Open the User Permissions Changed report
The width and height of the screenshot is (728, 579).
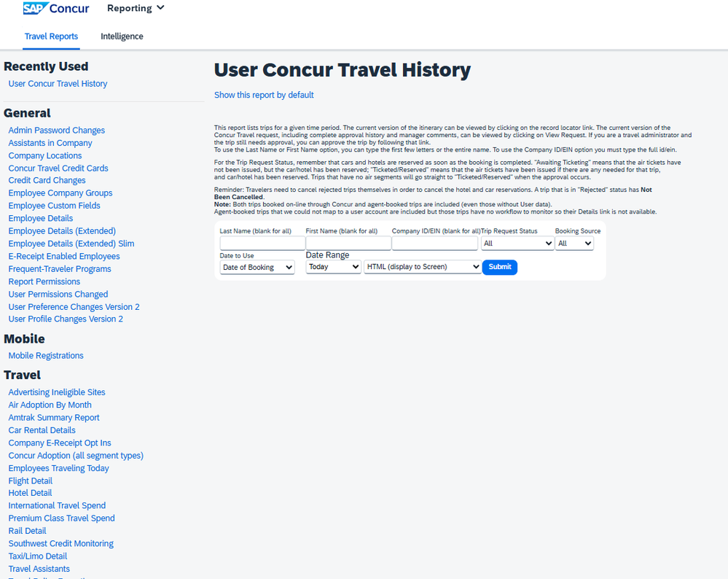[58, 294]
